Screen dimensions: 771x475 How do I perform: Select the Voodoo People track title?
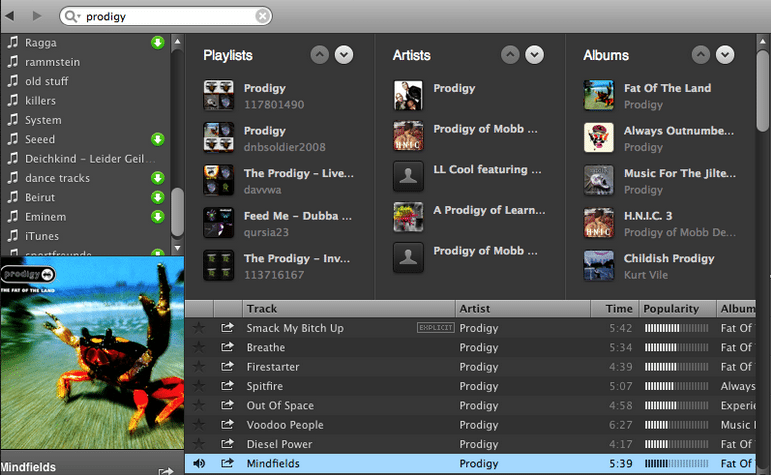pyautogui.click(x=285, y=425)
